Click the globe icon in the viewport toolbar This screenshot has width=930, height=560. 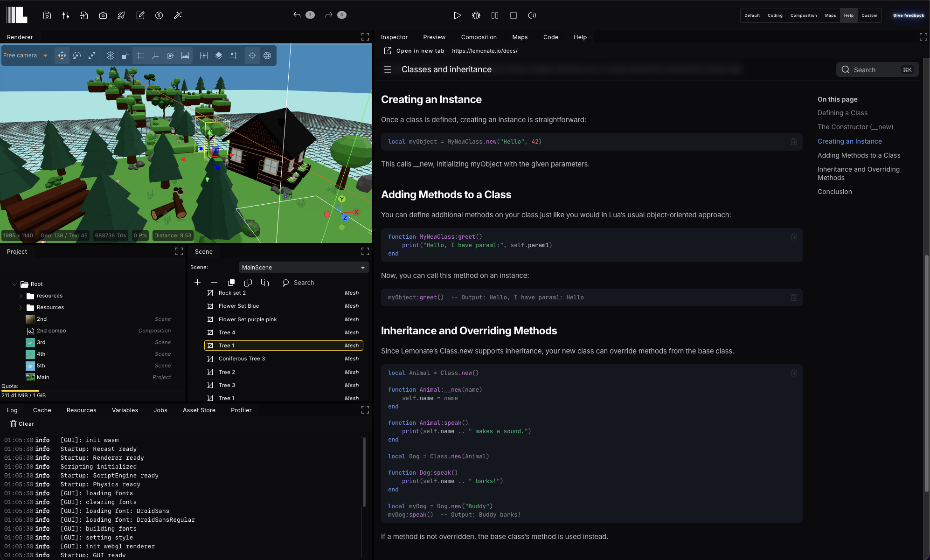267,55
